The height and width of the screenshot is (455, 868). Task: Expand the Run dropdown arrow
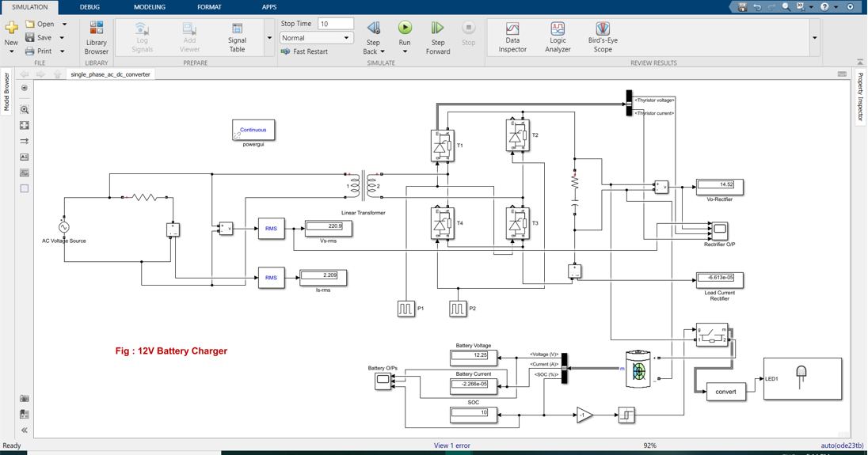pos(405,51)
